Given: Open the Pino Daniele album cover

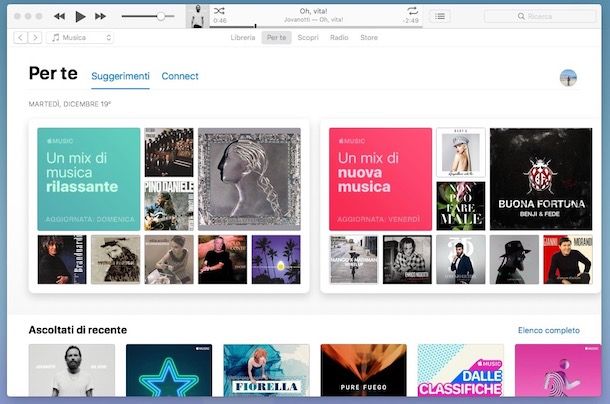Looking at the screenshot, I should tap(169, 206).
